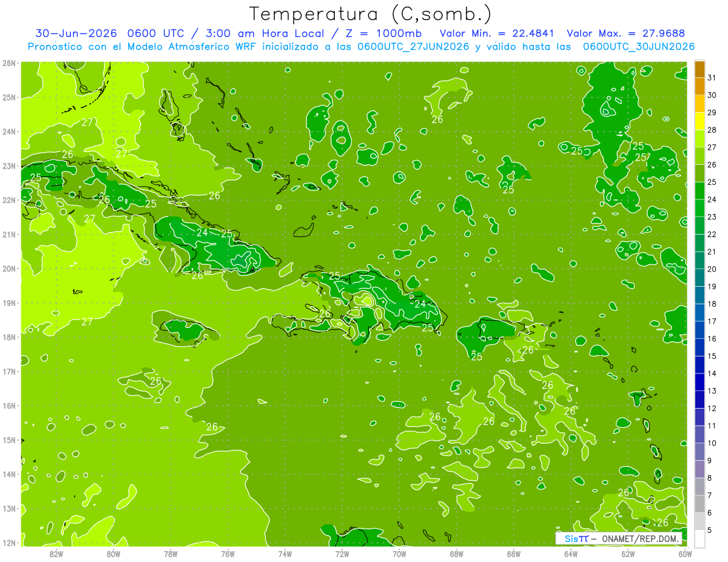Screen dimensions: 728x562
Task: Click the 17N latitude axis label
Action: 9,372
